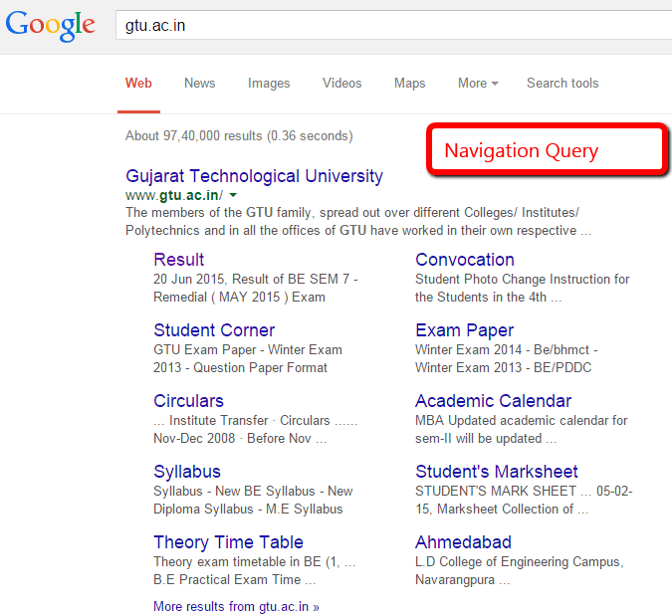The width and height of the screenshot is (672, 616).
Task: Open the Circulars sitelink
Action: click(188, 401)
